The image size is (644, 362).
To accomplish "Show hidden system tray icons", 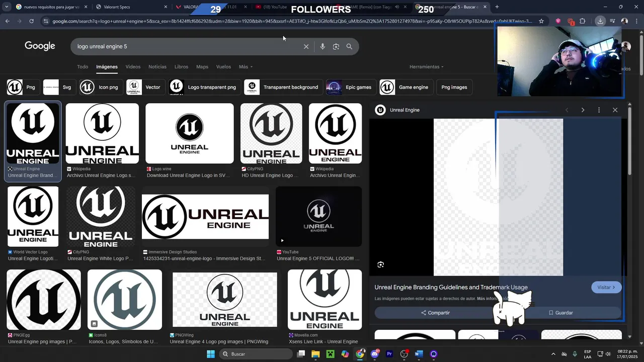I will 553,354.
